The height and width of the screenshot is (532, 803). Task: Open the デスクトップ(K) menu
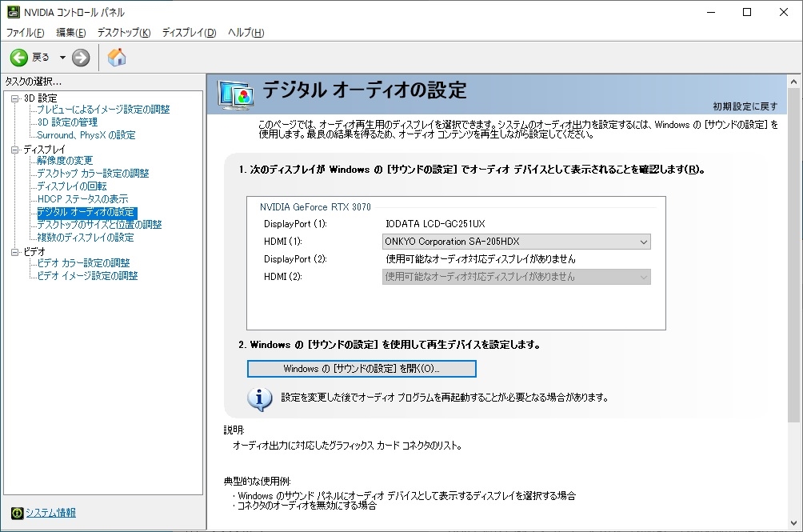coord(124,33)
